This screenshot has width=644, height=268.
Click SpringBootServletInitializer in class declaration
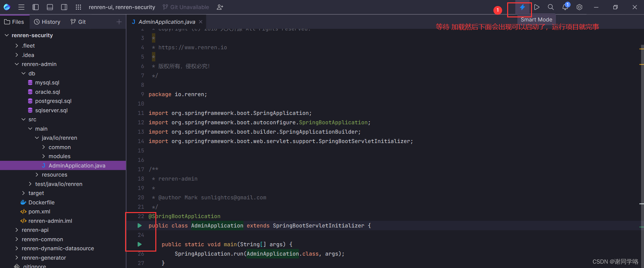[x=318, y=226]
